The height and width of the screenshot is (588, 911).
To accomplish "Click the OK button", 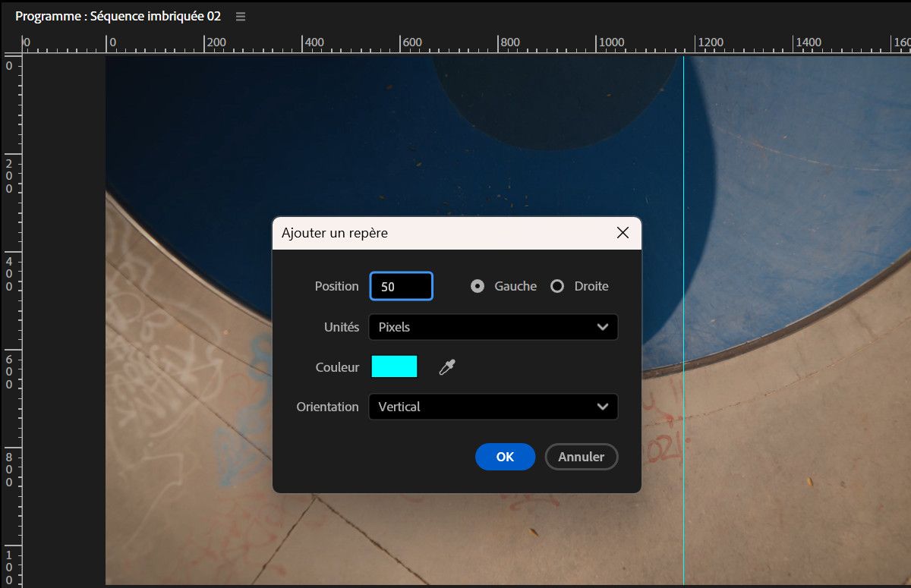I will tap(505, 457).
